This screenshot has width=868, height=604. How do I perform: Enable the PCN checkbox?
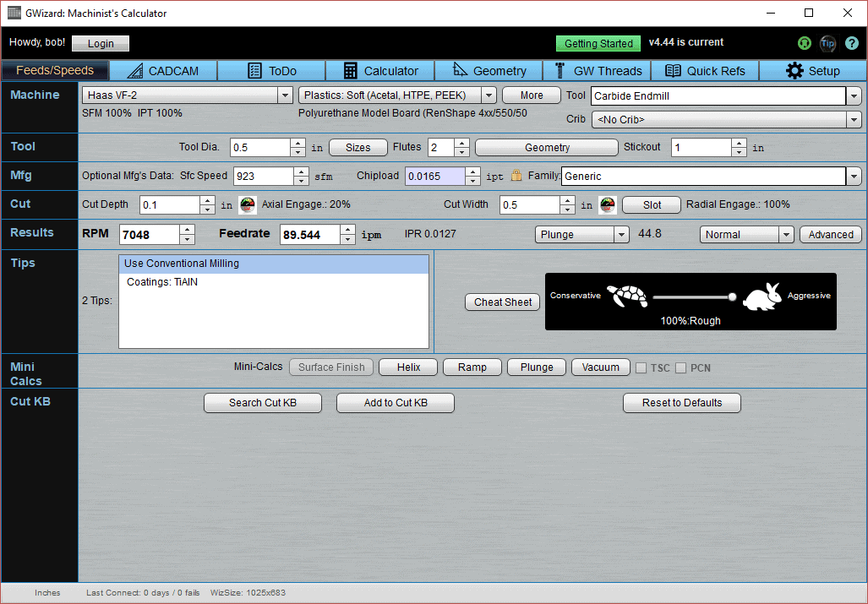[680, 367]
